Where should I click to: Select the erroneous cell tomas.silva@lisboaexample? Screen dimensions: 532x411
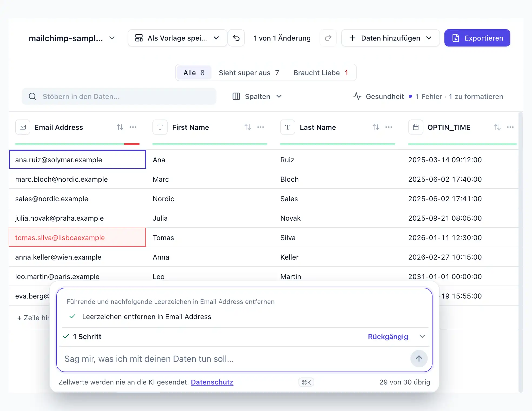point(77,237)
